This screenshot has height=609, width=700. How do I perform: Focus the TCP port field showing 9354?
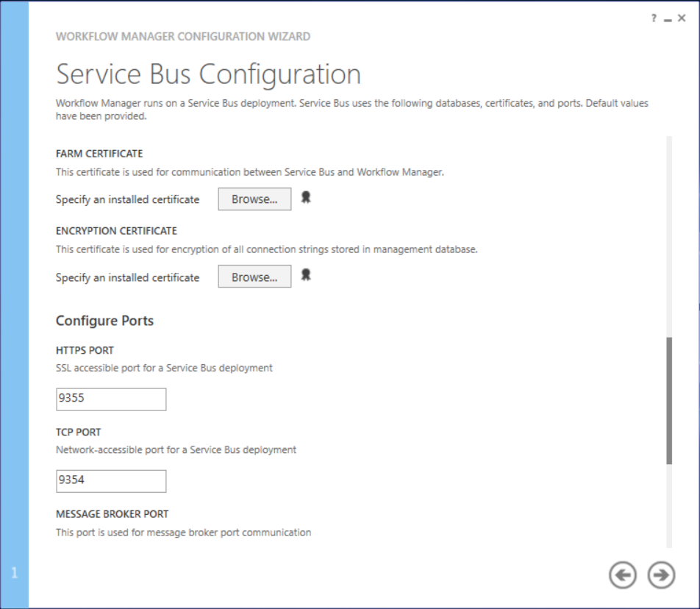(x=111, y=480)
